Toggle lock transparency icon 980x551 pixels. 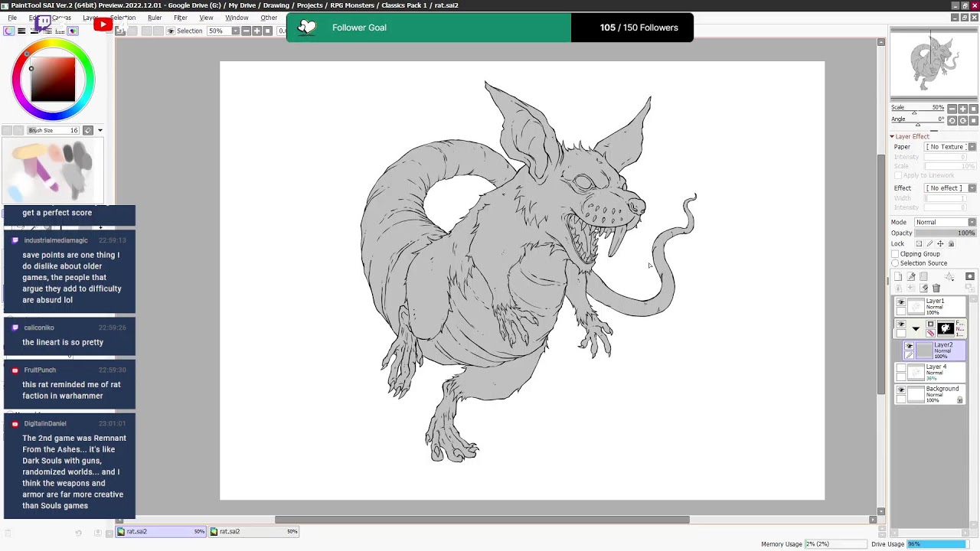[x=919, y=243]
